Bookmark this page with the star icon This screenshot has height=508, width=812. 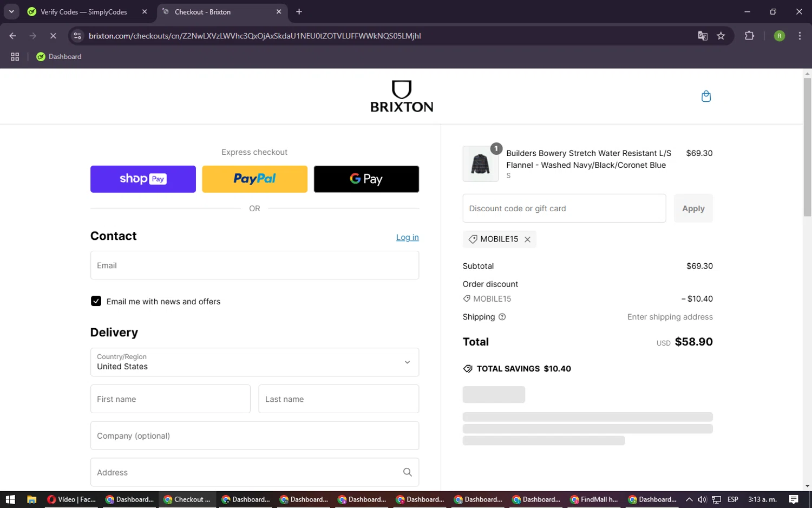(721, 36)
